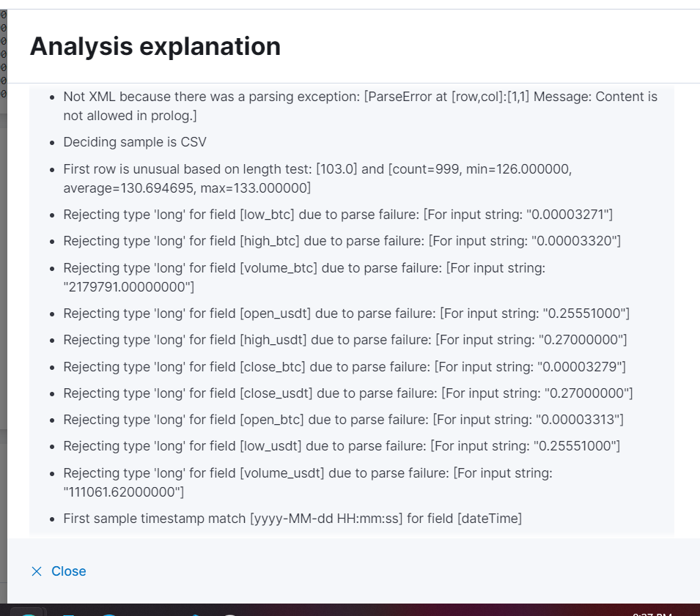Click the X icon beside Close
The image size is (700, 616).
37,571
